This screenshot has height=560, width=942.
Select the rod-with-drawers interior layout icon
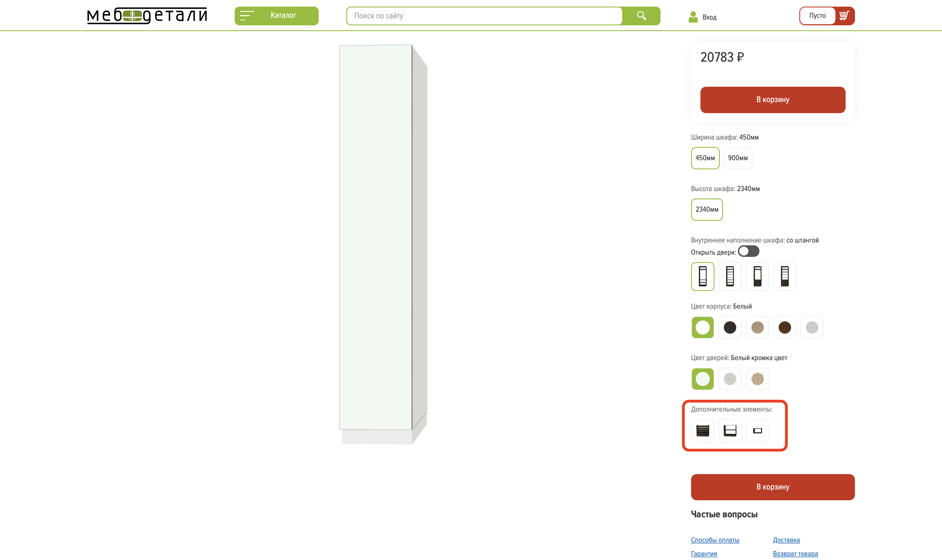(x=757, y=276)
